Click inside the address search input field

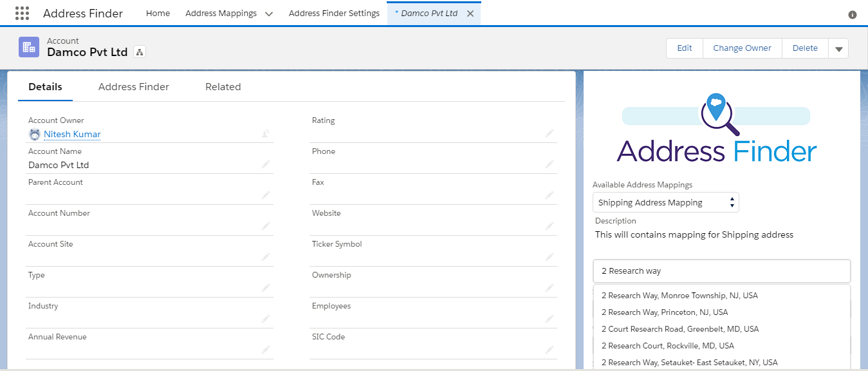point(721,271)
